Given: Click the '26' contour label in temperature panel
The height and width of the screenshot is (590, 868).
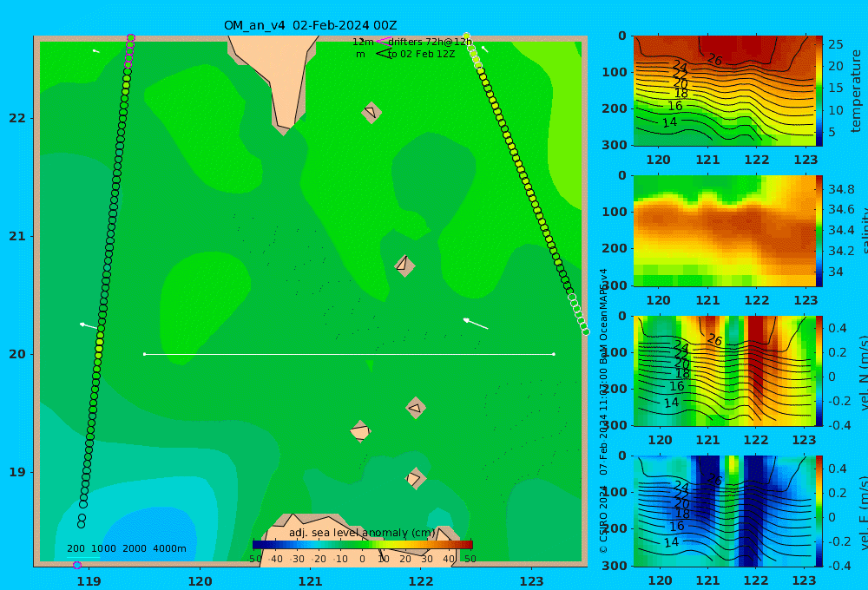Looking at the screenshot, I should 714,59.
